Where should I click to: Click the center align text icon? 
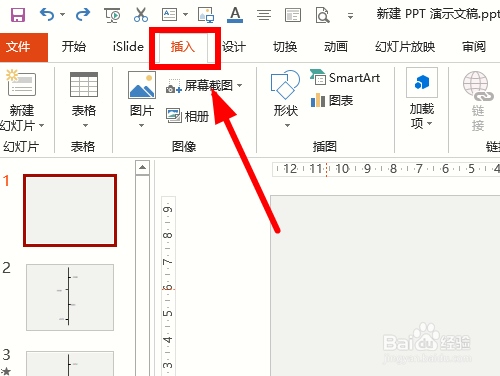pos(264,15)
